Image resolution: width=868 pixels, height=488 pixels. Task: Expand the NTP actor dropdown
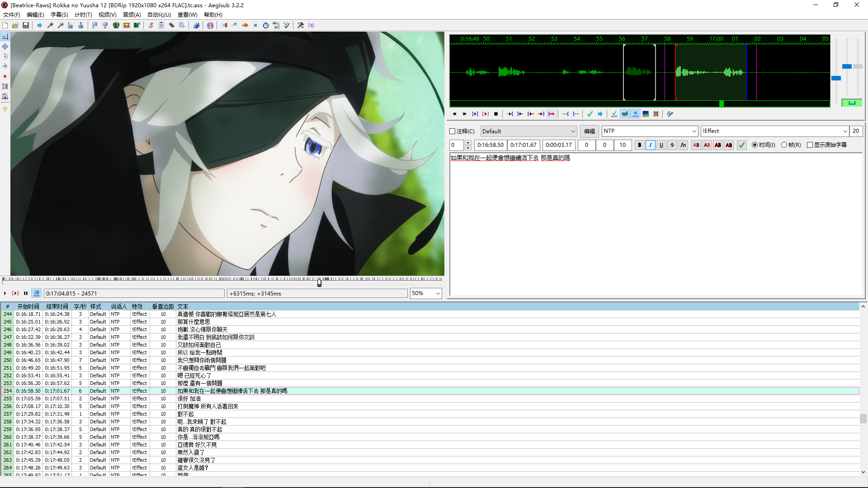pos(694,131)
